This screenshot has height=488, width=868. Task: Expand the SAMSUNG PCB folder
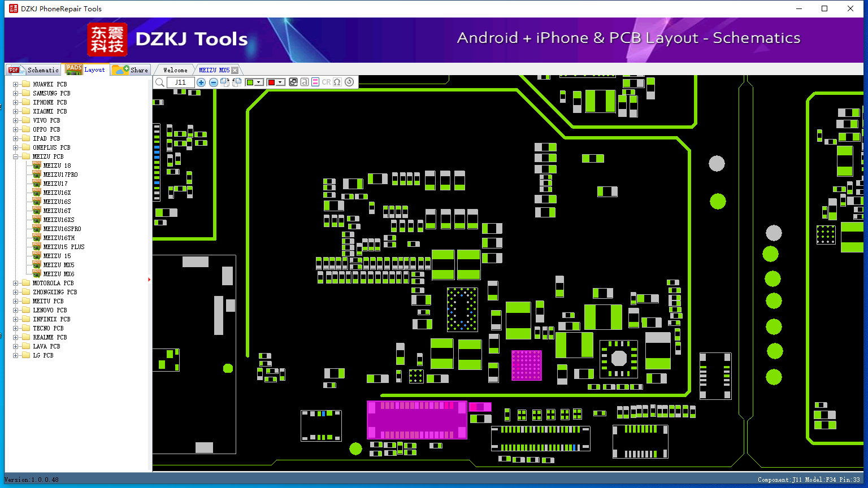(x=16, y=93)
